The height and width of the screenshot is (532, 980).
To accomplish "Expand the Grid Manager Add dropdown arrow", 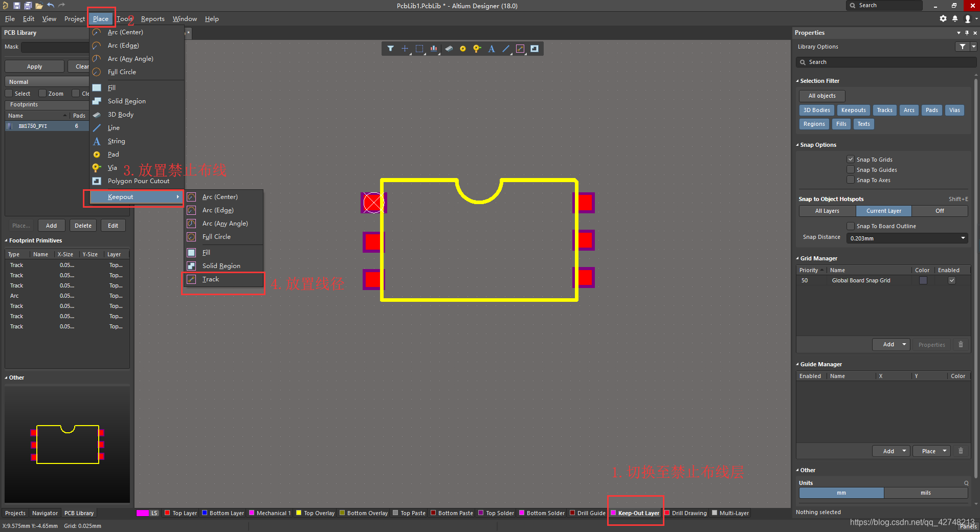I will (904, 344).
